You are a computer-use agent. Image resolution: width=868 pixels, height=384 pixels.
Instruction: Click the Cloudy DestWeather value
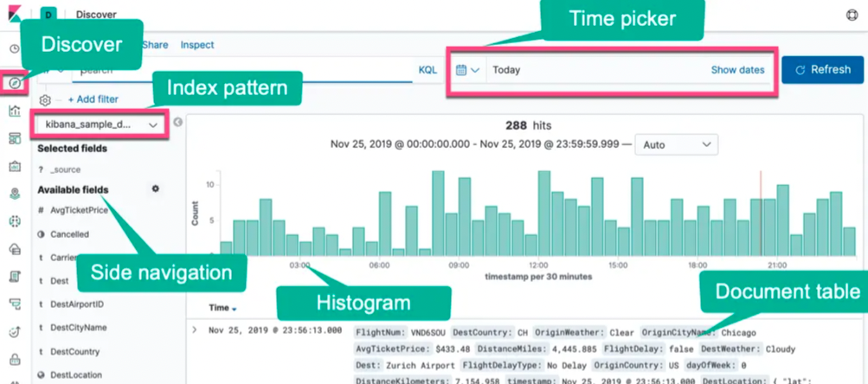pos(781,349)
